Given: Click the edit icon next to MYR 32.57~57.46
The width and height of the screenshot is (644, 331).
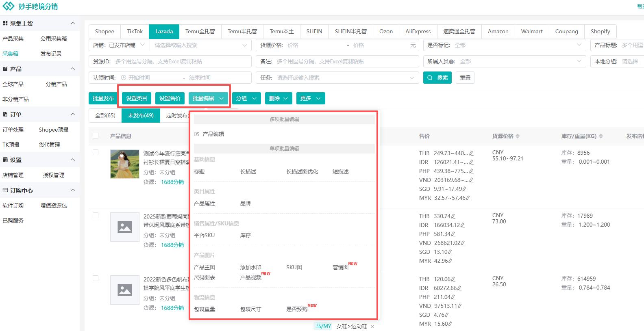Looking at the screenshot, I should pos(468,198).
